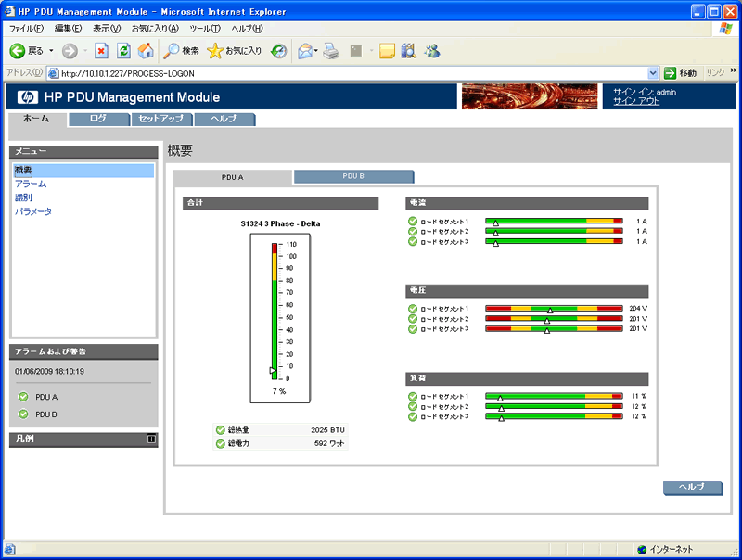Click the サイン アウト link
Image resolution: width=742 pixels, height=560 pixels.
pyautogui.click(x=636, y=101)
